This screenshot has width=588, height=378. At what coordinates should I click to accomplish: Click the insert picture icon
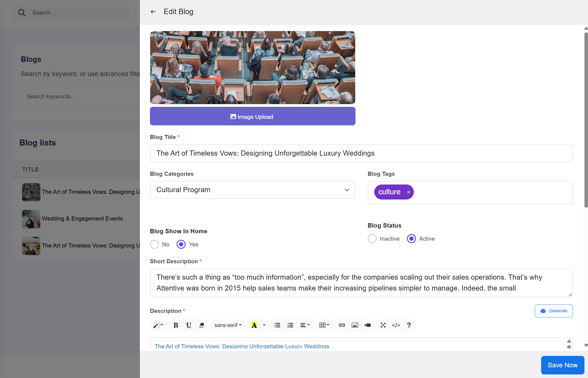(x=355, y=325)
